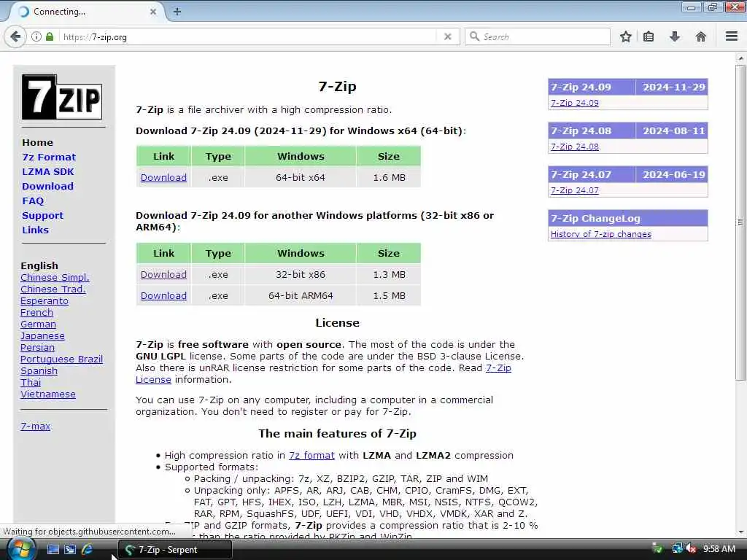Image resolution: width=747 pixels, height=560 pixels.
Task: Switch language to Japanese
Action: (42, 335)
